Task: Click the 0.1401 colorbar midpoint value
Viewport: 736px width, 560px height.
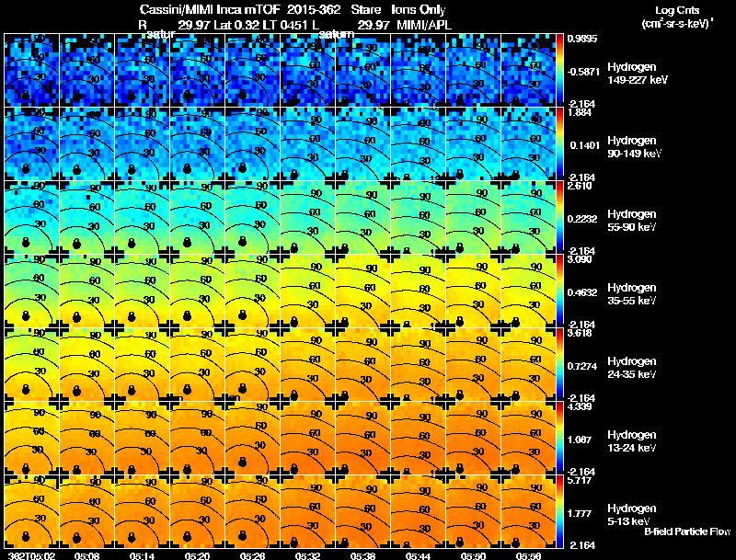Action: pos(584,145)
